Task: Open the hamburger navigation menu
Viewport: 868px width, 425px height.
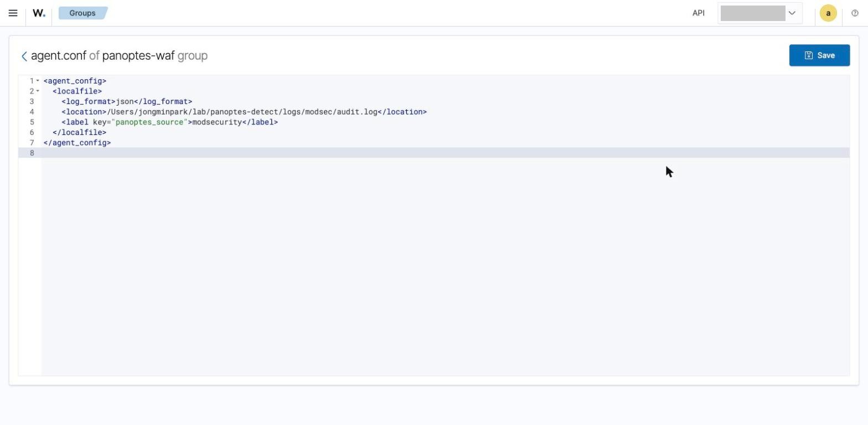Action: pyautogui.click(x=13, y=13)
